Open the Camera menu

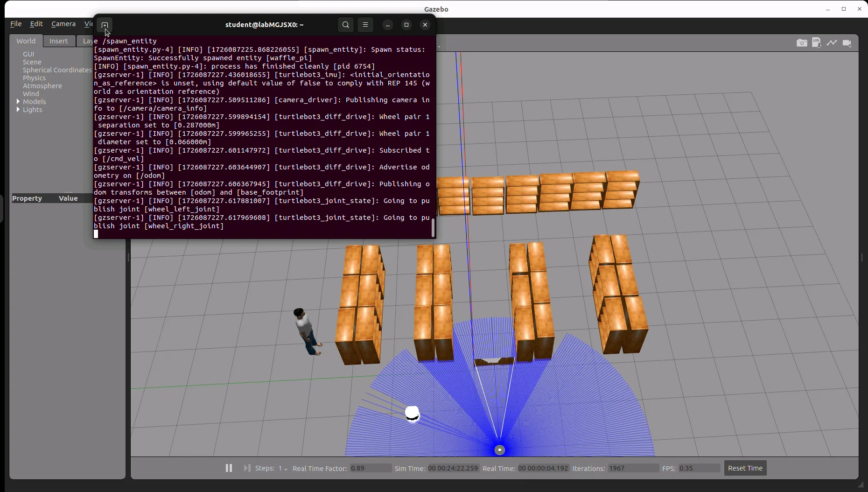coord(63,24)
